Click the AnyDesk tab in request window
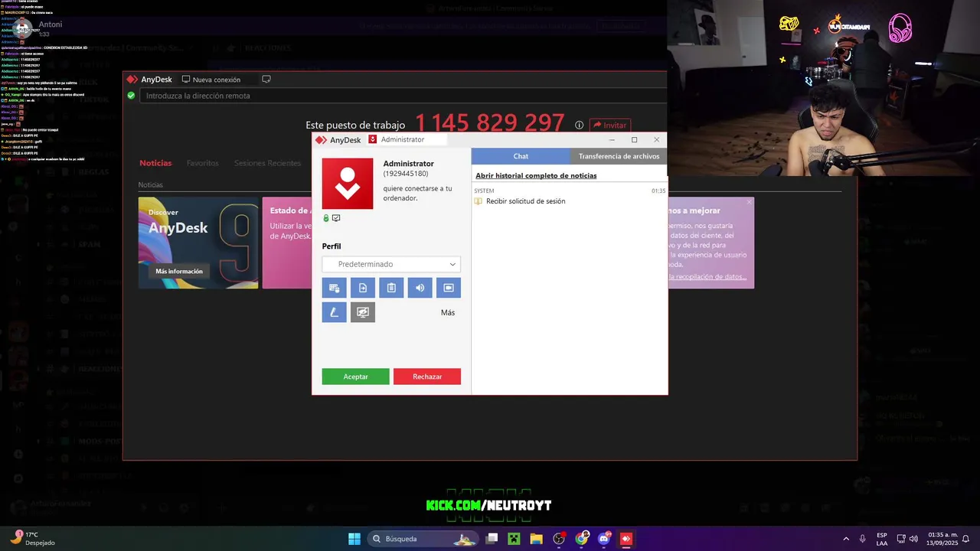Viewport: 980px width, 551px height. (x=338, y=140)
